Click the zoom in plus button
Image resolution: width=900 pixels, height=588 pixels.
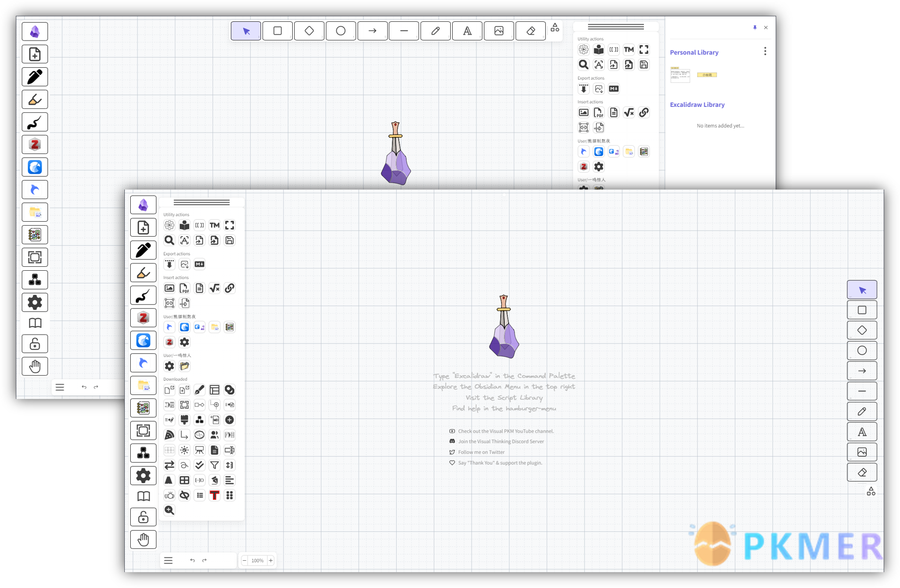click(x=271, y=560)
